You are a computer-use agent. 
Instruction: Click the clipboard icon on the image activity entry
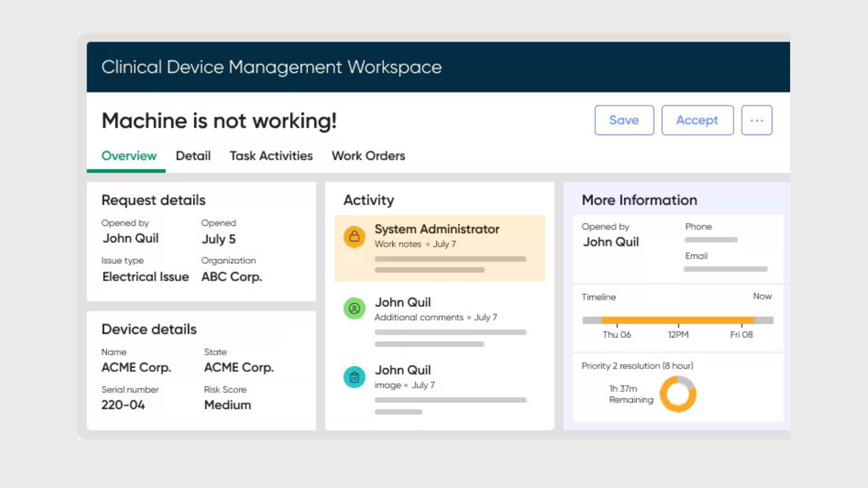[354, 377]
